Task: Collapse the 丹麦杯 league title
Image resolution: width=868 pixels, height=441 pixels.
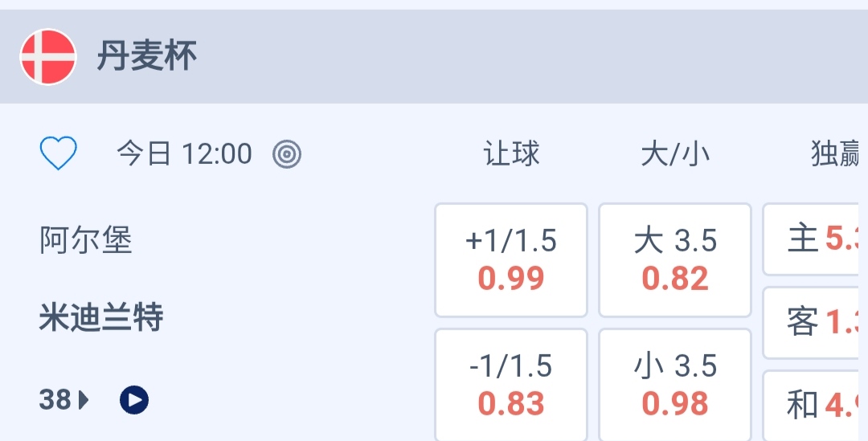Action: point(147,57)
